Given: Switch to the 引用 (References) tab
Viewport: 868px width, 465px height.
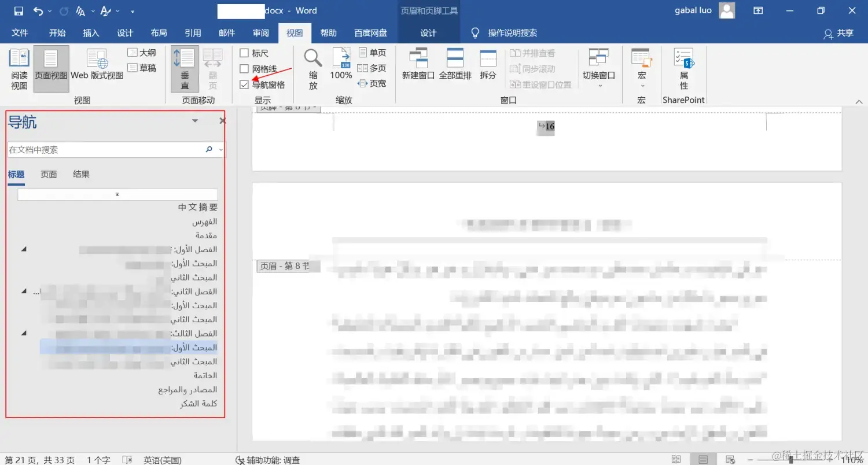Looking at the screenshot, I should (x=193, y=33).
